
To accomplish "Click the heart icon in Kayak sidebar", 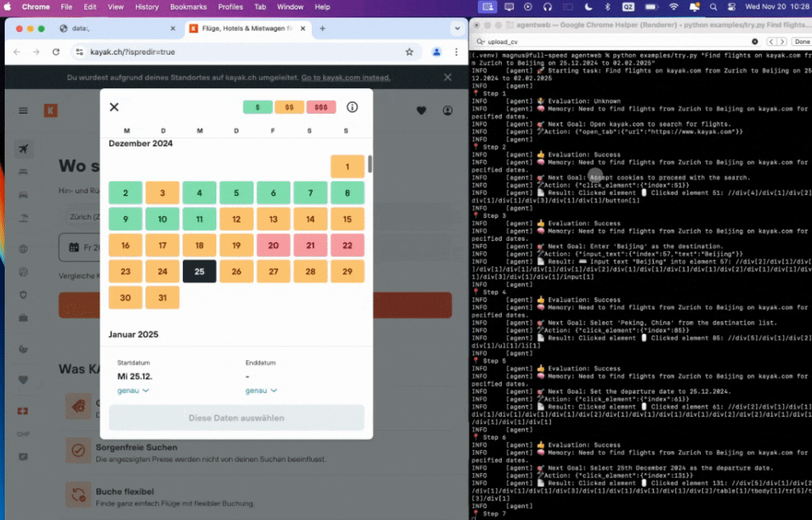I will pyautogui.click(x=23, y=379).
